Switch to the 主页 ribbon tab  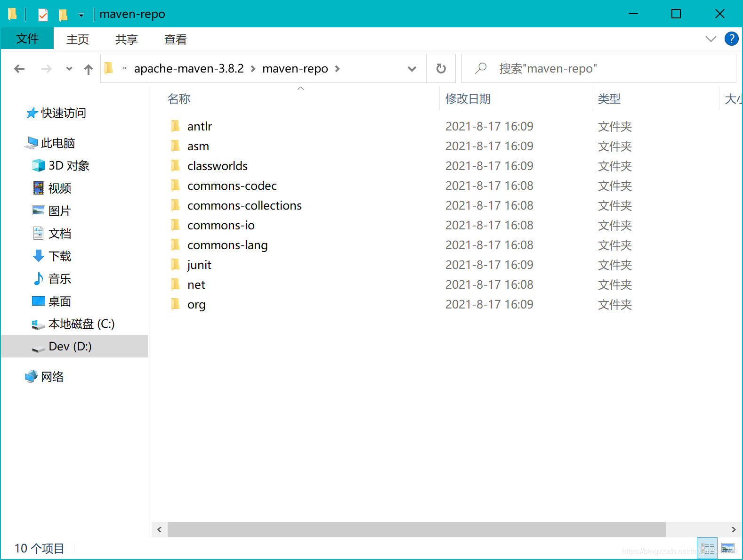click(78, 39)
